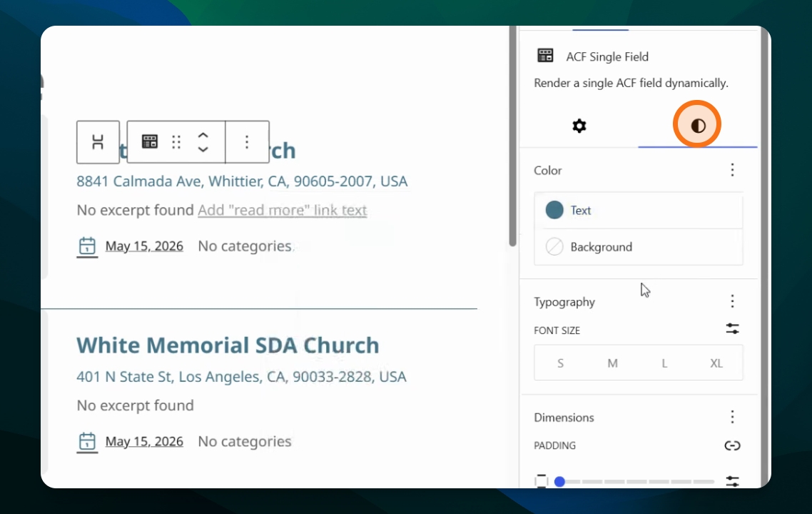Open the Styles tab half-circle icon
Viewport: 812px width, 514px height.
[698, 126]
